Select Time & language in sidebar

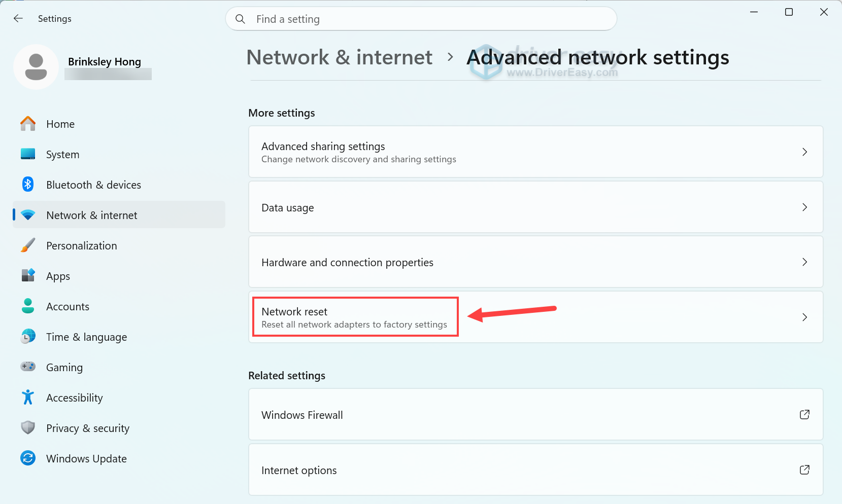point(119,337)
